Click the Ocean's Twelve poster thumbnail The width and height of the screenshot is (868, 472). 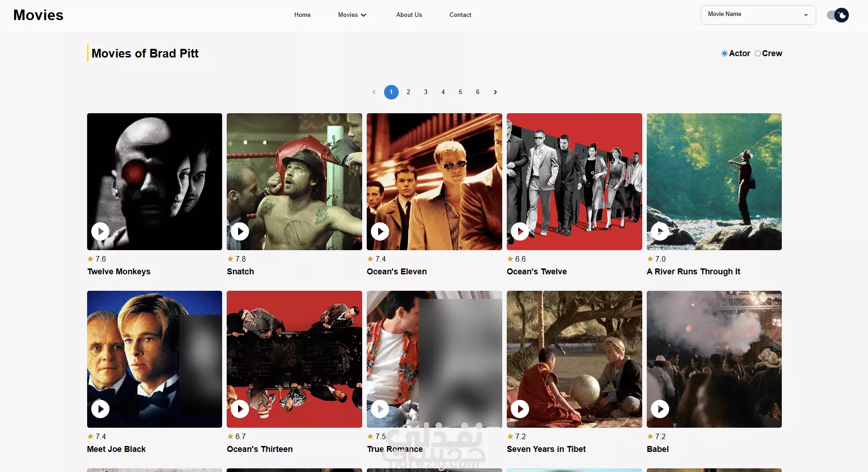(574, 182)
